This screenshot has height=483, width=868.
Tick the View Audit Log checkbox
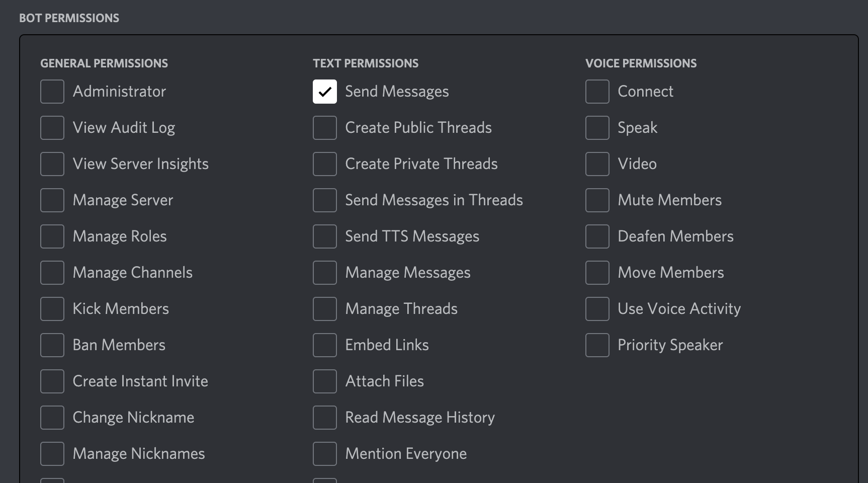click(x=52, y=128)
